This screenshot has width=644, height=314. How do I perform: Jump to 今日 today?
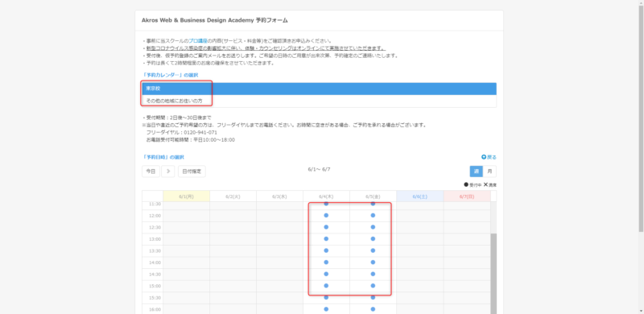click(x=151, y=171)
